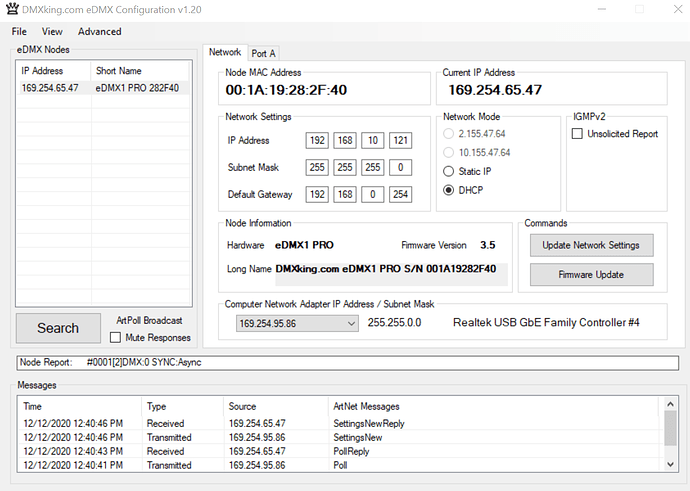Click the eDMX1 PRO 282F40 short name cell
690x491 pixels.
point(137,88)
